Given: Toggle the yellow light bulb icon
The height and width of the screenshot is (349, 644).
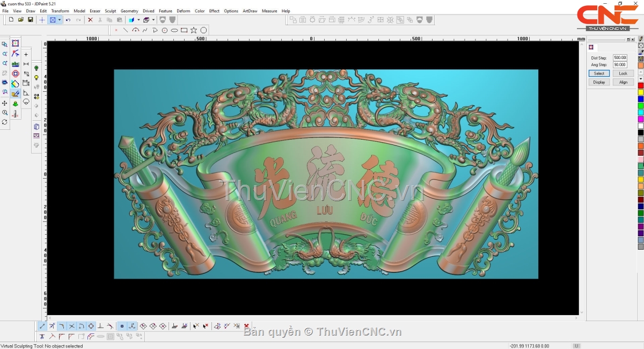Looking at the screenshot, I should 36,78.
